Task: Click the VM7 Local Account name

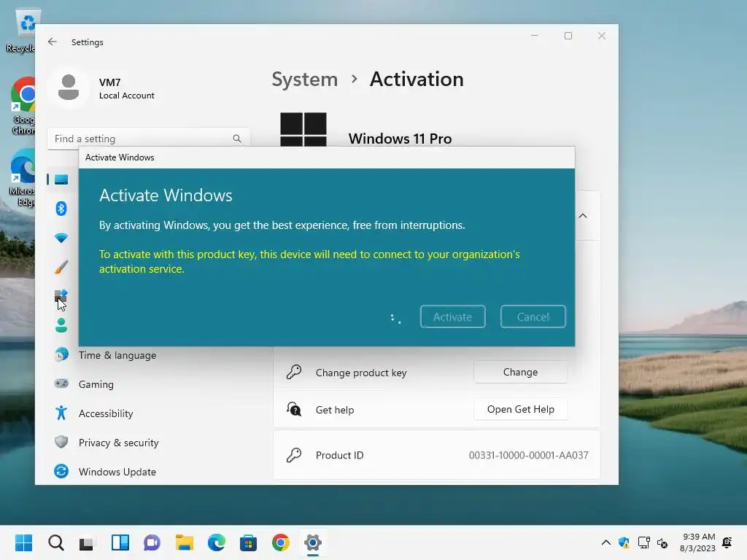Action: [126, 88]
